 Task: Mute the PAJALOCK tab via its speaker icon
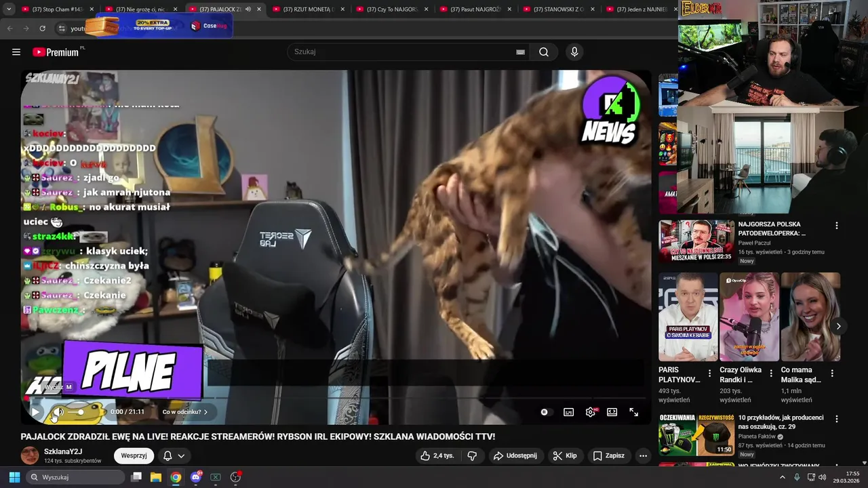click(x=248, y=9)
